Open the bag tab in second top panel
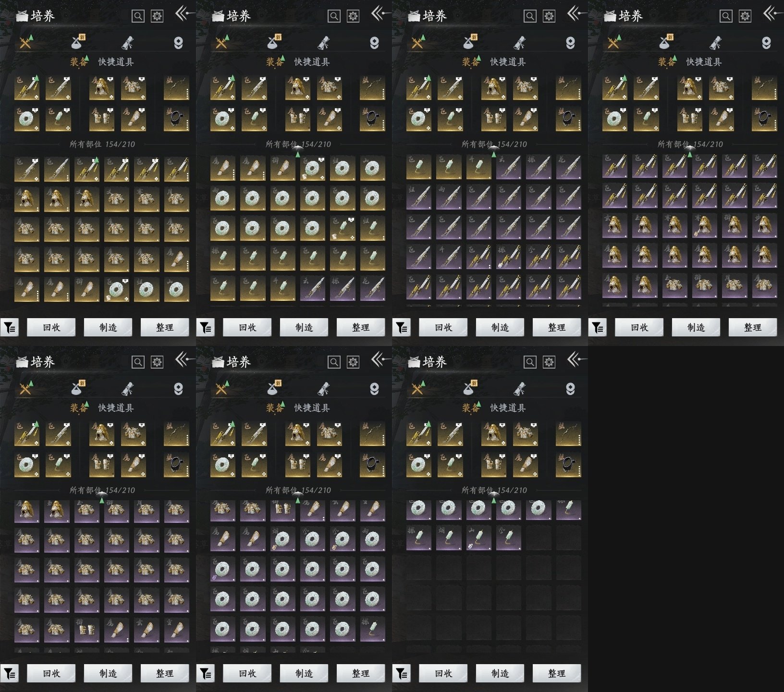 point(273,42)
